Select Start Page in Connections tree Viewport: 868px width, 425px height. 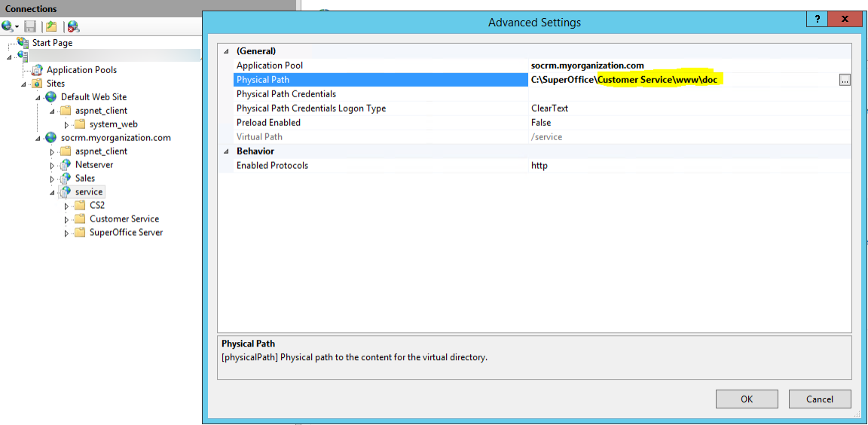pos(52,43)
